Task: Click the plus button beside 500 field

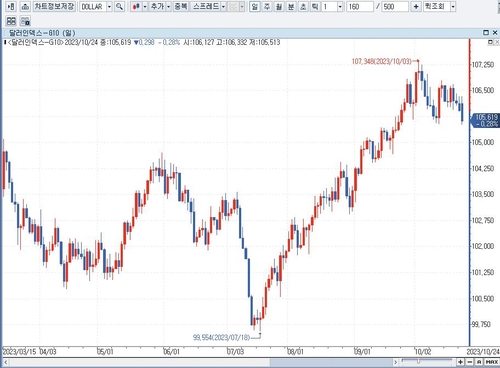Action: click(x=416, y=6)
